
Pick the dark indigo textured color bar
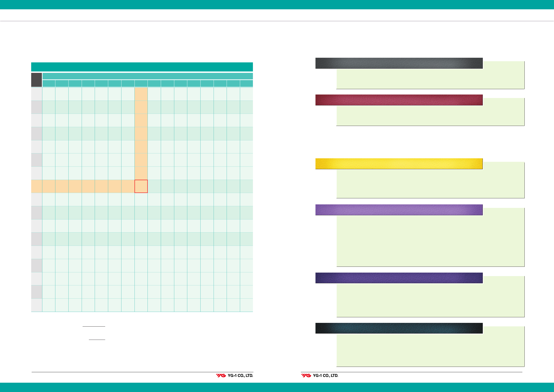point(399,278)
